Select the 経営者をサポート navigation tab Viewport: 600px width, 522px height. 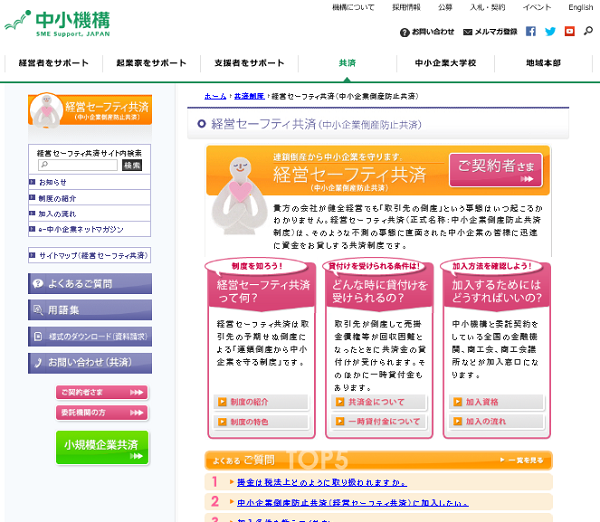click(x=54, y=63)
